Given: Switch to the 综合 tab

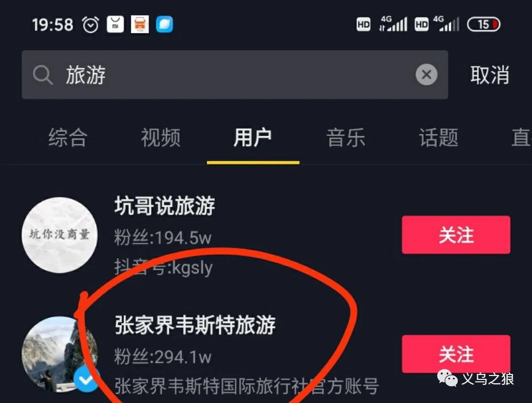Looking at the screenshot, I should [x=68, y=137].
